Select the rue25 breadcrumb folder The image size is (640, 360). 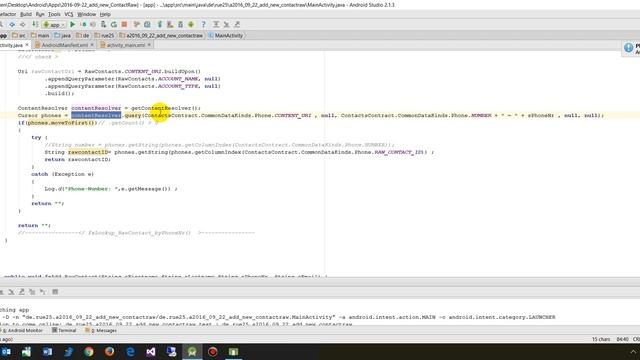coord(104,36)
